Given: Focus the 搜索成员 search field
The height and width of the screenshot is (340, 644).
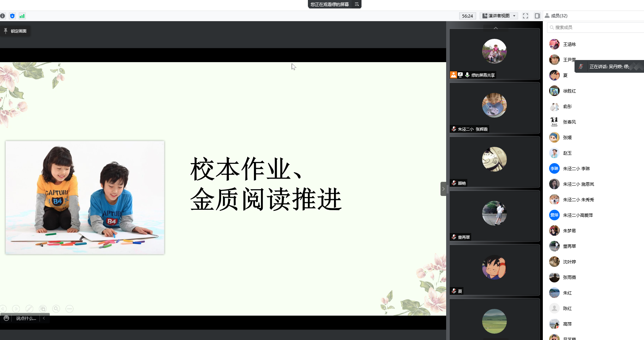Looking at the screenshot, I should coord(596,27).
